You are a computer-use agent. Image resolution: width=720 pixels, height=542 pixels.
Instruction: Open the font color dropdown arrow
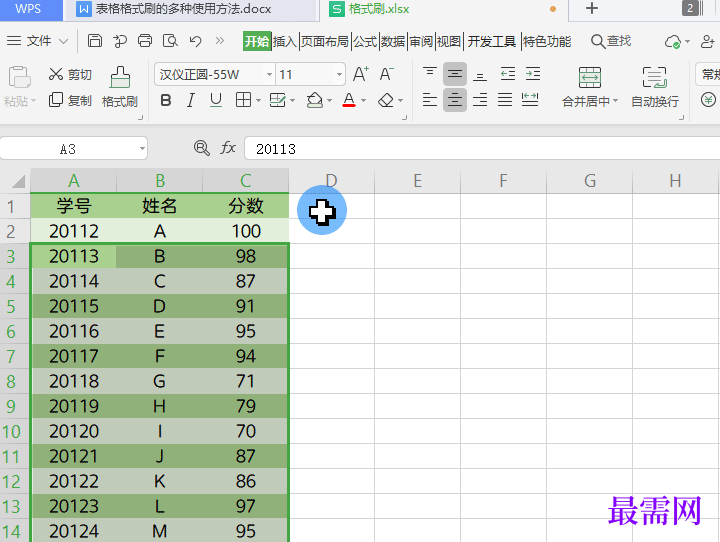tap(363, 101)
